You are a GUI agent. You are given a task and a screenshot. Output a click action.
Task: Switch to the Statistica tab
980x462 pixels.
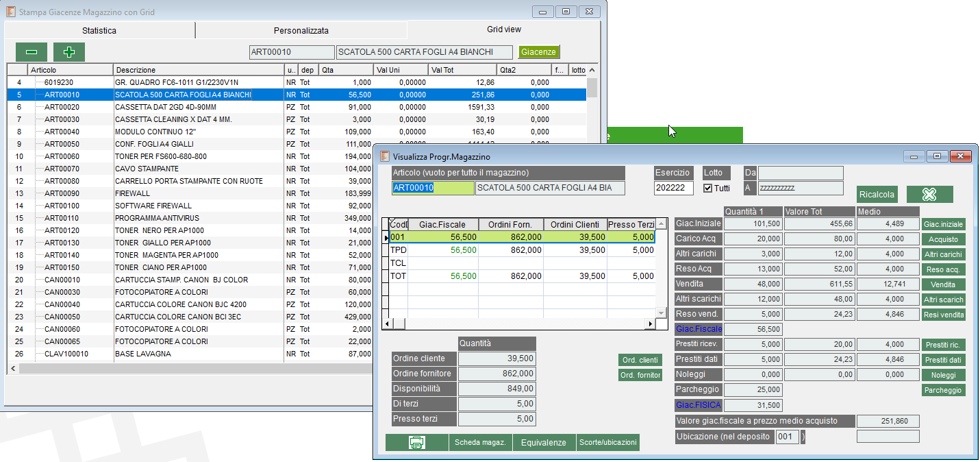pyautogui.click(x=99, y=30)
